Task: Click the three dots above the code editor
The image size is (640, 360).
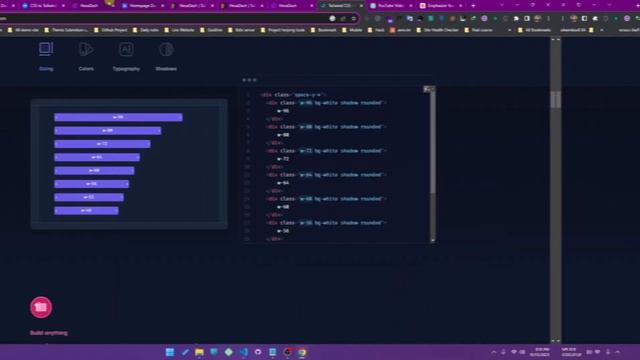Action: [x=249, y=80]
